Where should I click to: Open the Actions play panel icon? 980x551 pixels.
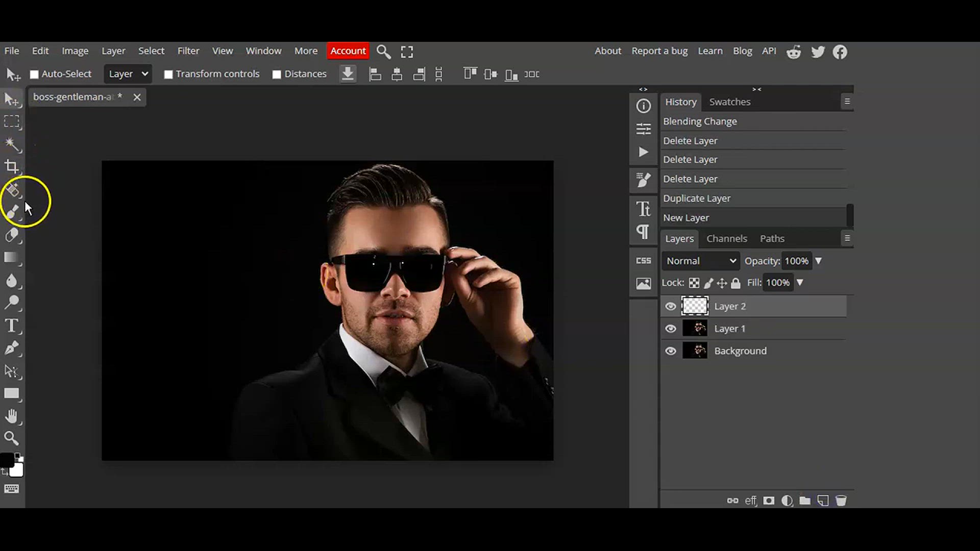pyautogui.click(x=644, y=152)
